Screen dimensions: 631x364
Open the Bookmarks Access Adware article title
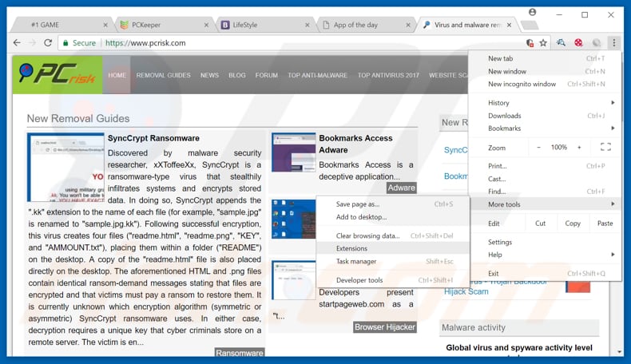point(355,144)
